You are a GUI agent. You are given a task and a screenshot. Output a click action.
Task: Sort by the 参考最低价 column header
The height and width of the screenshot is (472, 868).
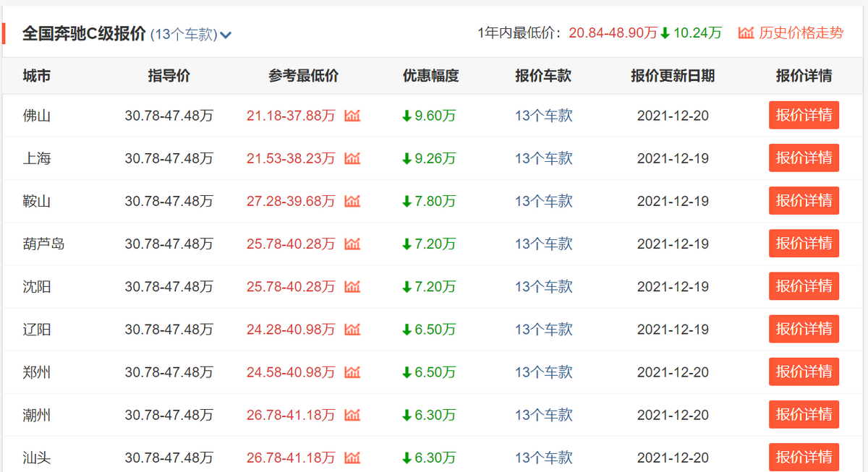click(302, 75)
